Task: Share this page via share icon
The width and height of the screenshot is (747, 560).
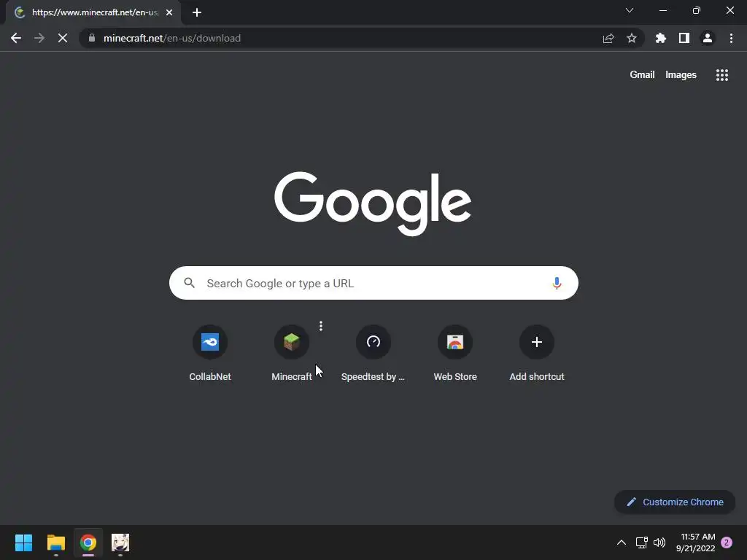Action: 608,38
